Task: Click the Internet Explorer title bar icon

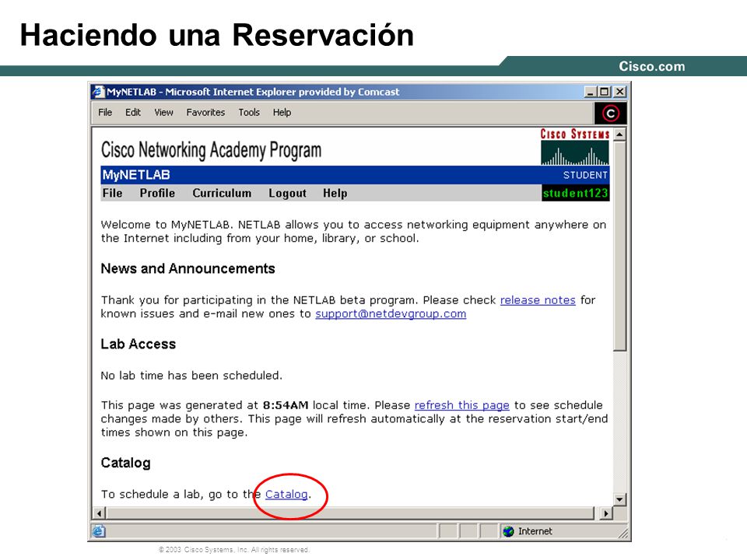Action: pyautogui.click(x=98, y=92)
